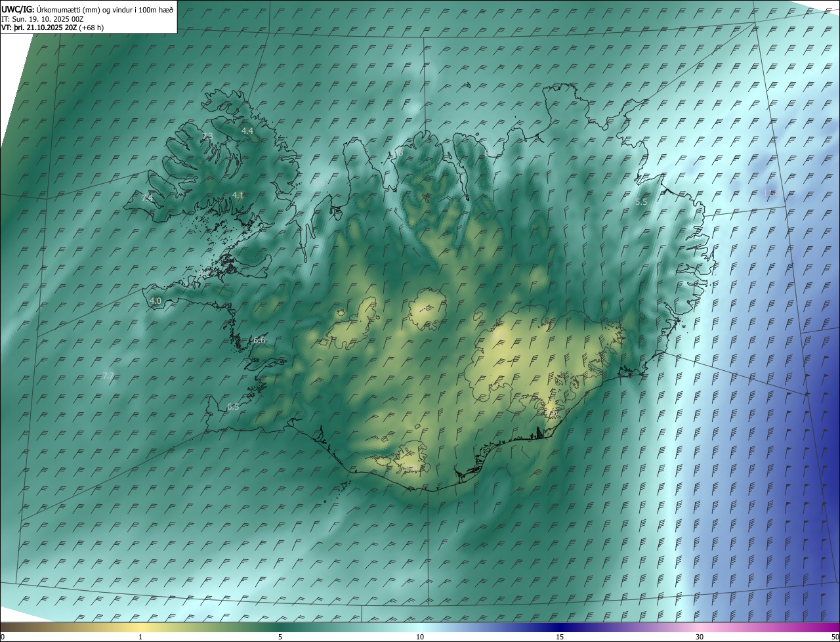
Task: Click the 50 tick on the color scale
Action: (x=835, y=637)
